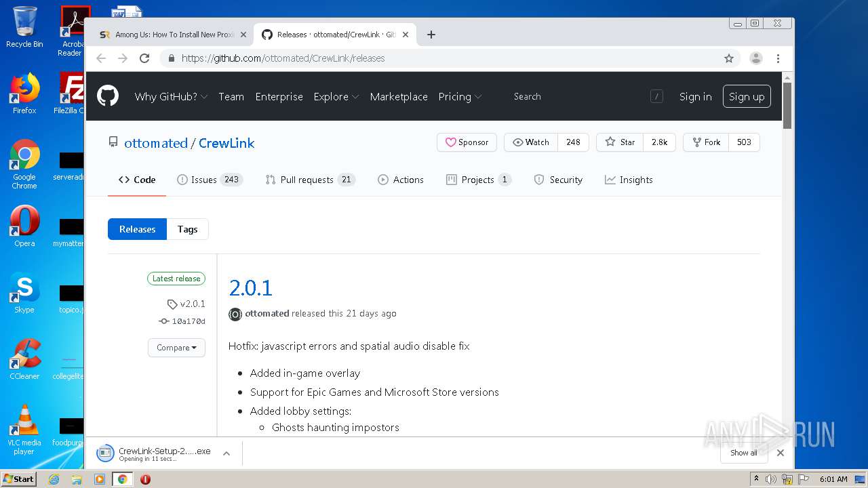The image size is (868, 488).
Task: Open the Code tab
Action: point(137,180)
